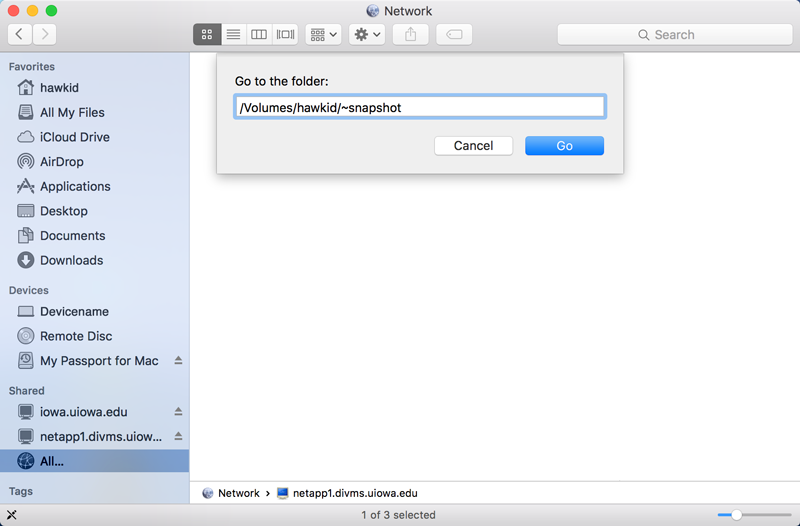The image size is (800, 526).
Task: Click the folder path text field
Action: (x=420, y=107)
